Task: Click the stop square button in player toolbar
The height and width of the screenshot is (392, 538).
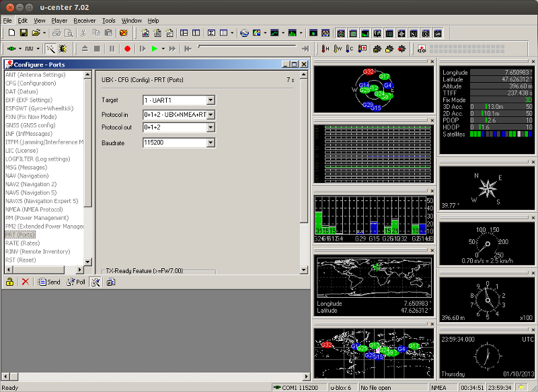Action: tap(97, 48)
